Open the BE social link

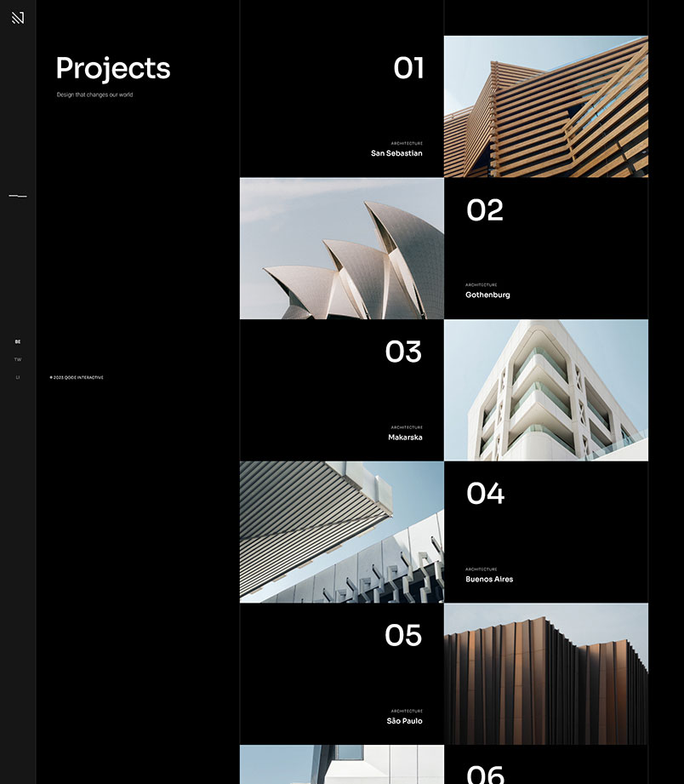tap(18, 341)
